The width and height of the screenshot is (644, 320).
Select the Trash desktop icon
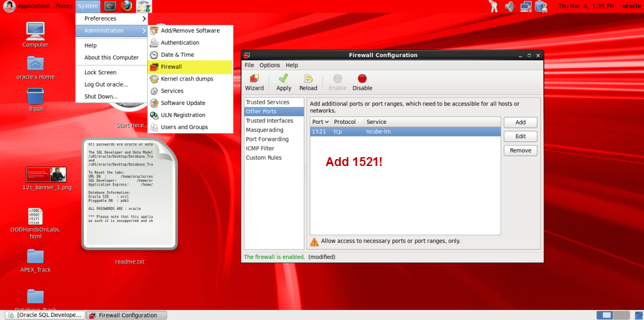coord(35,99)
